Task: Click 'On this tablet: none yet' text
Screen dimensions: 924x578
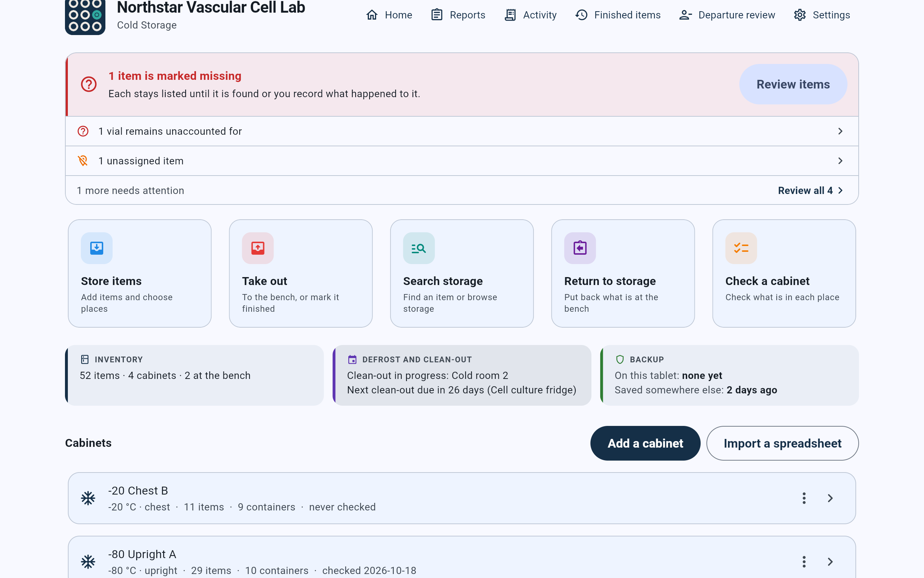Action: [668, 375]
